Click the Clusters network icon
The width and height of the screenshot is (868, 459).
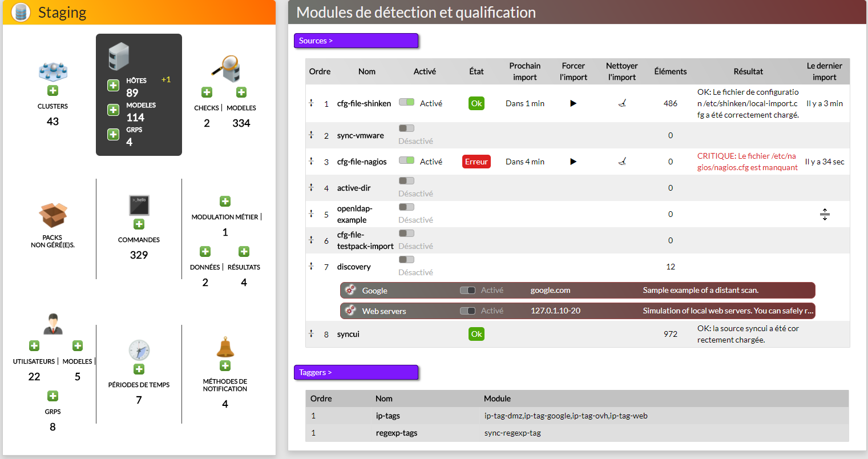(x=53, y=72)
